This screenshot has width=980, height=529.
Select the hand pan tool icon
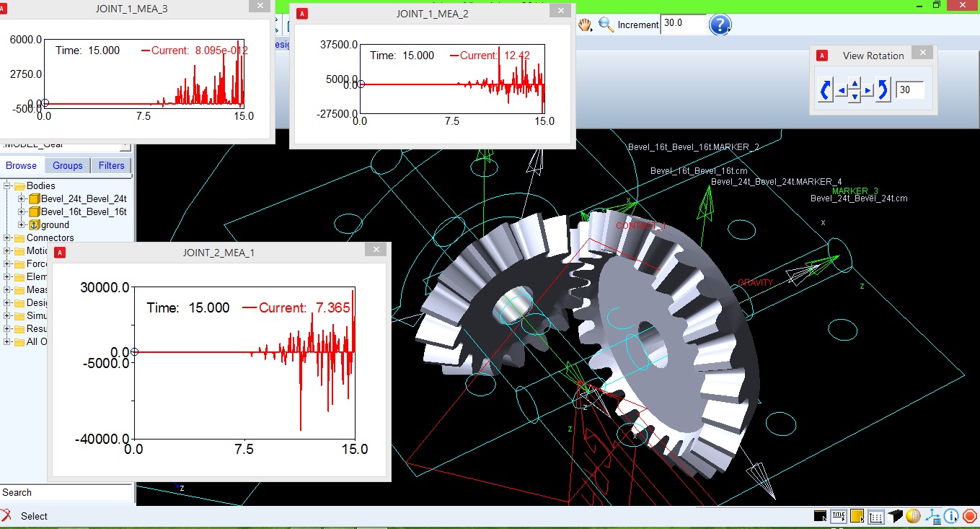(x=585, y=25)
